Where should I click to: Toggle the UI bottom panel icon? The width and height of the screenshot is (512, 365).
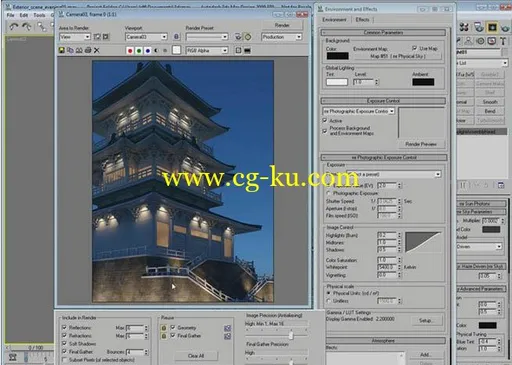point(247,50)
